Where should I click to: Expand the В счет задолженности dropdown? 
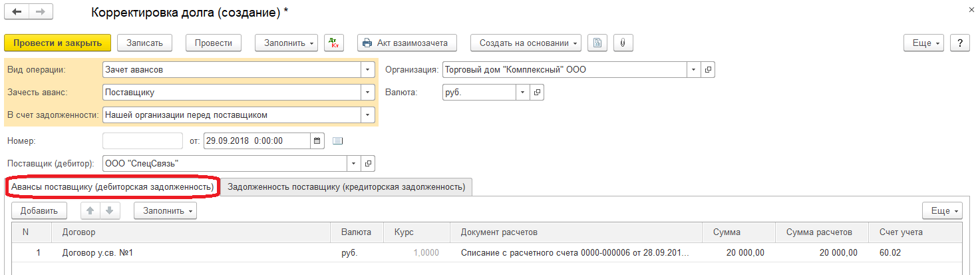[x=368, y=115]
